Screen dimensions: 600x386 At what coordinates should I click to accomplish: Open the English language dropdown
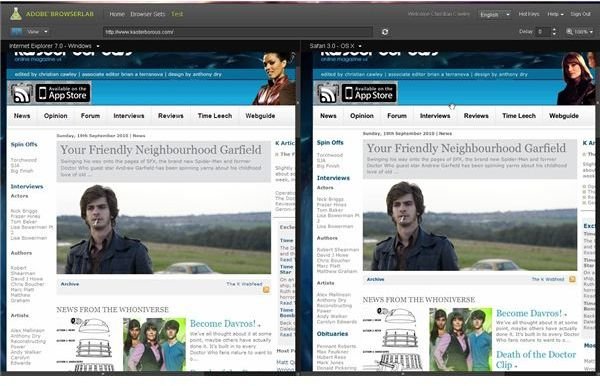[495, 15]
